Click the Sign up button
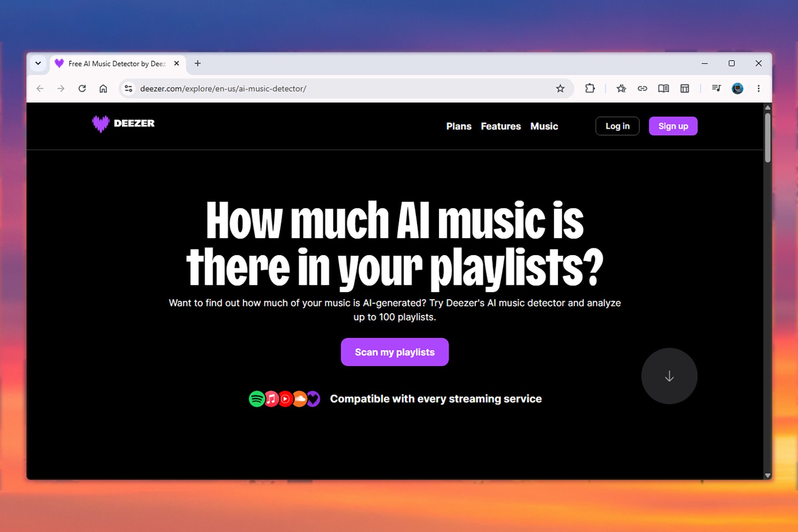This screenshot has width=798, height=532. click(x=673, y=126)
